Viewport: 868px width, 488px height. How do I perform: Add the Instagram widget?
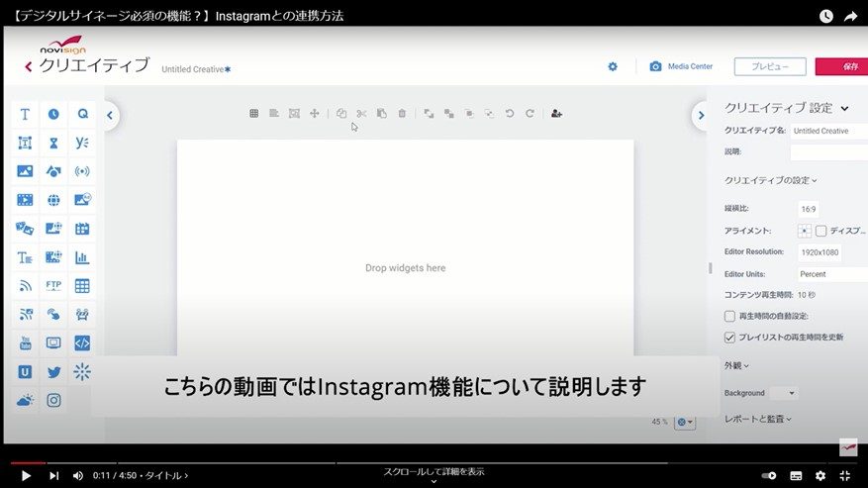[x=53, y=400]
